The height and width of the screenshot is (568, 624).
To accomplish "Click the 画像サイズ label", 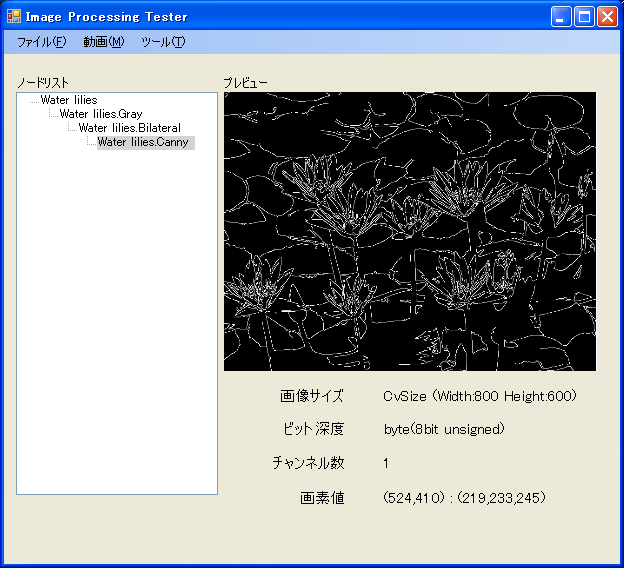I will pyautogui.click(x=312, y=396).
